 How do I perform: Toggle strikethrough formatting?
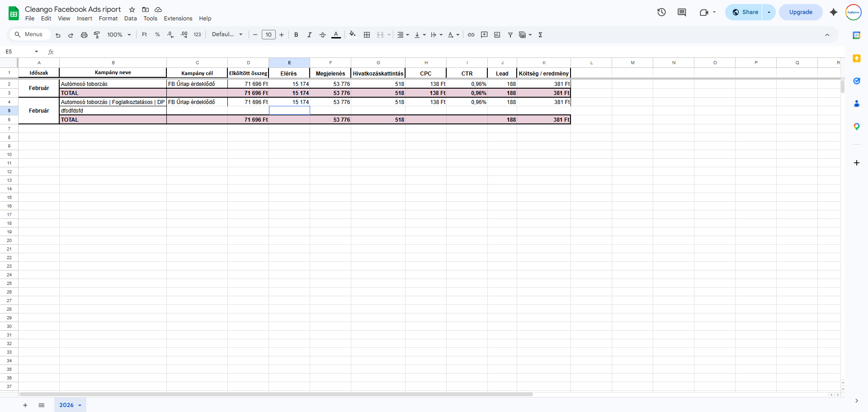click(x=322, y=35)
